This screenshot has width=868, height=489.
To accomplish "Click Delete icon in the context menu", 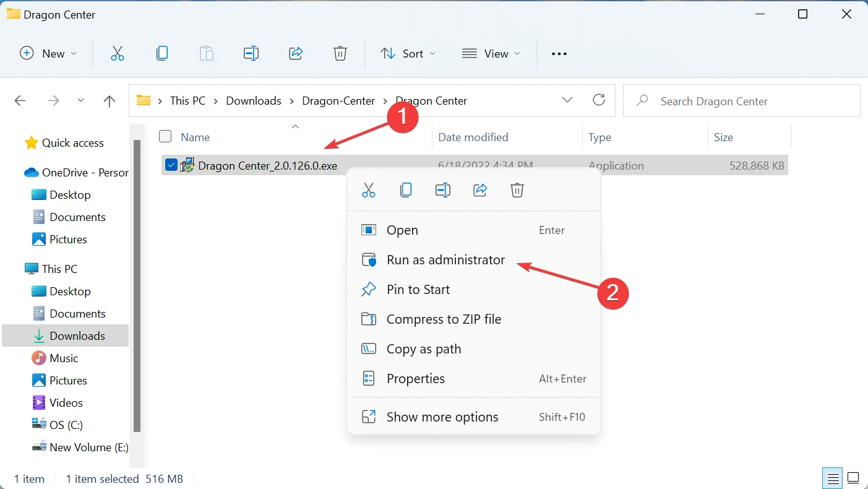I will click(517, 190).
